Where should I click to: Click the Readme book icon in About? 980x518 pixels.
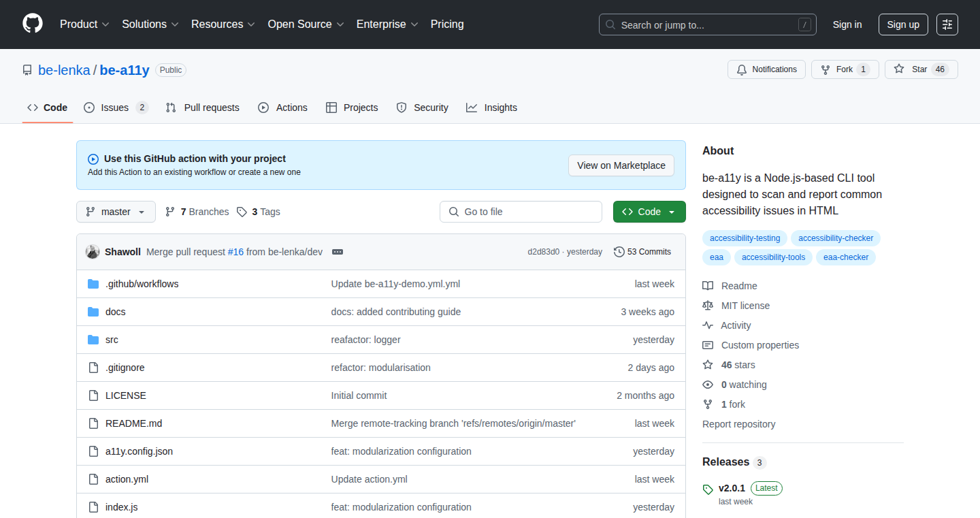(x=708, y=286)
